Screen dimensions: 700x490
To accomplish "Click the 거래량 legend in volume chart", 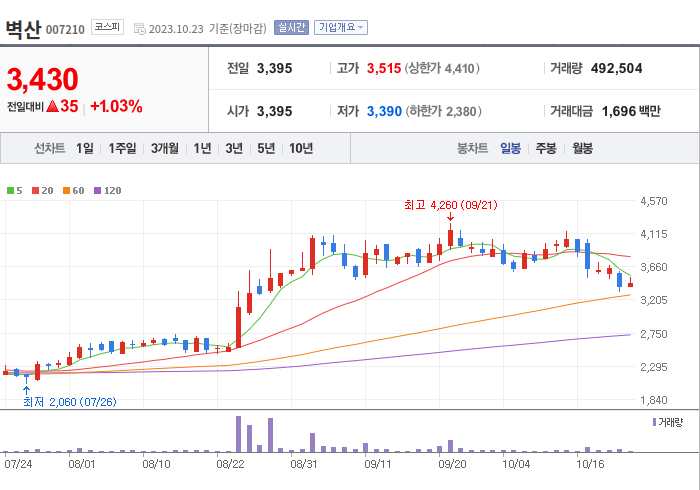I will (668, 422).
